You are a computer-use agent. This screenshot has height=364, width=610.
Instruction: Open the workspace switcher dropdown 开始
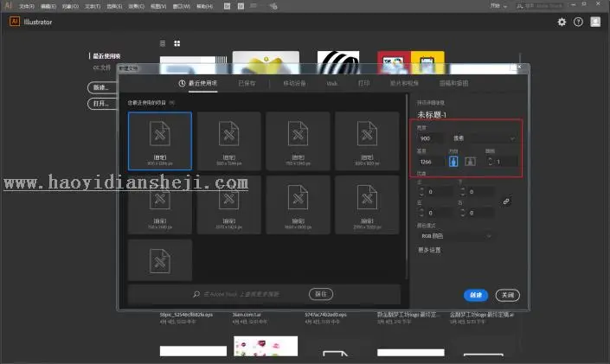coord(498,6)
